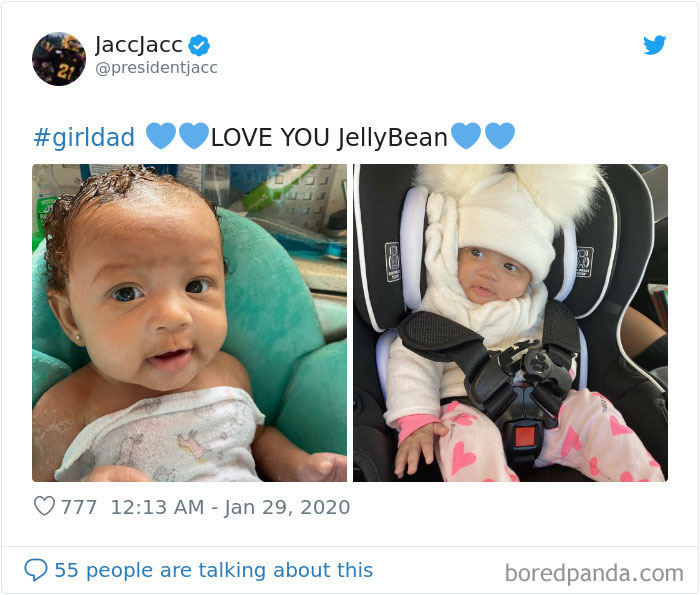This screenshot has width=700, height=595.
Task: Open the @presidentjacc handle link
Action: click(156, 68)
